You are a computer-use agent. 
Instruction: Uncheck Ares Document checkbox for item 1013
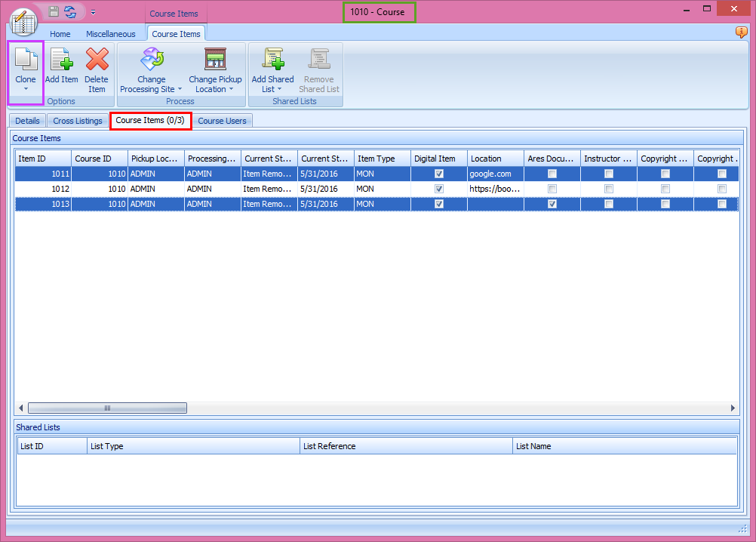[552, 204]
